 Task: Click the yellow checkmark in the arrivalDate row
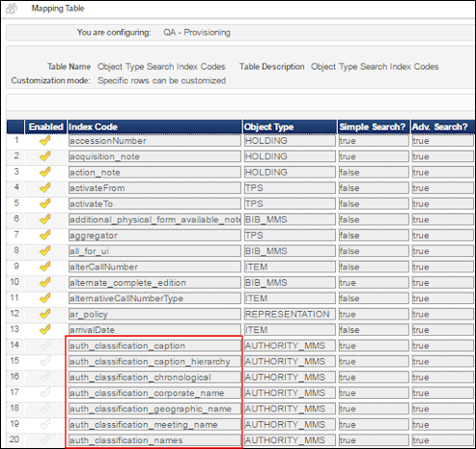pos(45,330)
